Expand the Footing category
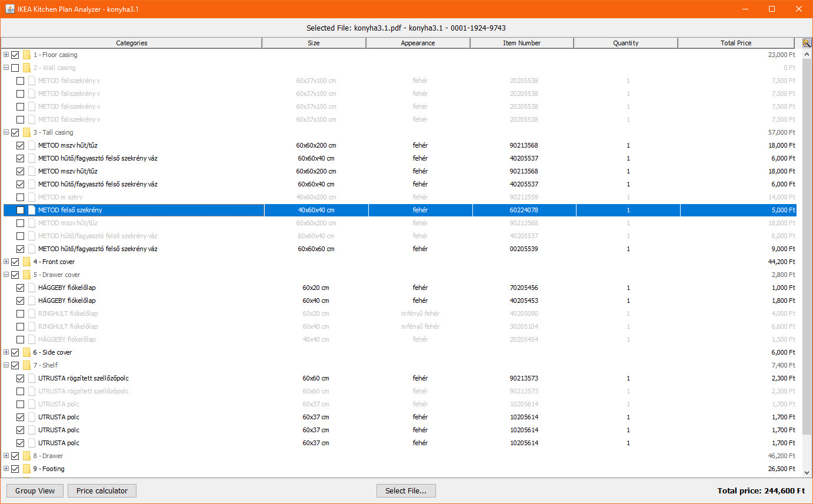813x504 pixels. click(6, 469)
